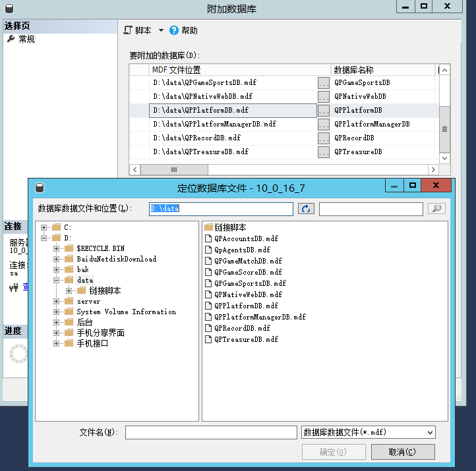Select QPAccountsDB.mdf file

246,238
